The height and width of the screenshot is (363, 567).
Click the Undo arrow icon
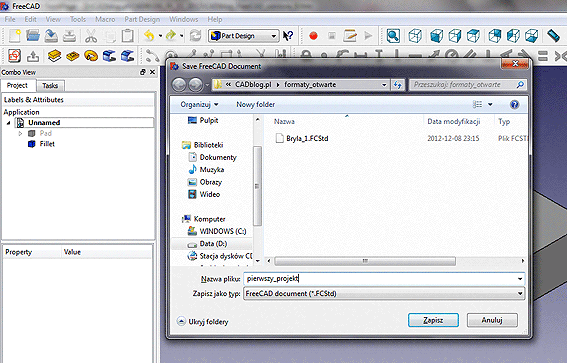coord(149,36)
